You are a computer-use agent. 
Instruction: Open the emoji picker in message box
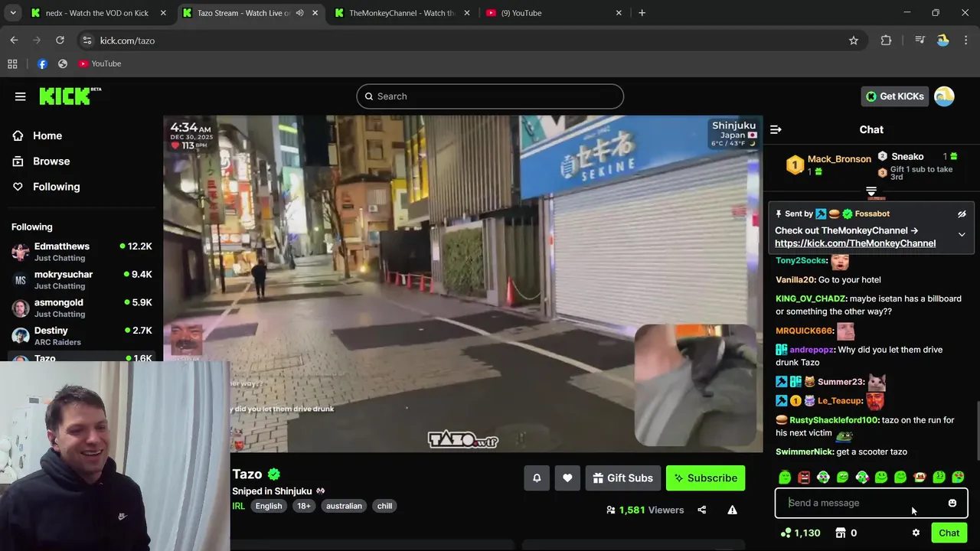tap(952, 503)
